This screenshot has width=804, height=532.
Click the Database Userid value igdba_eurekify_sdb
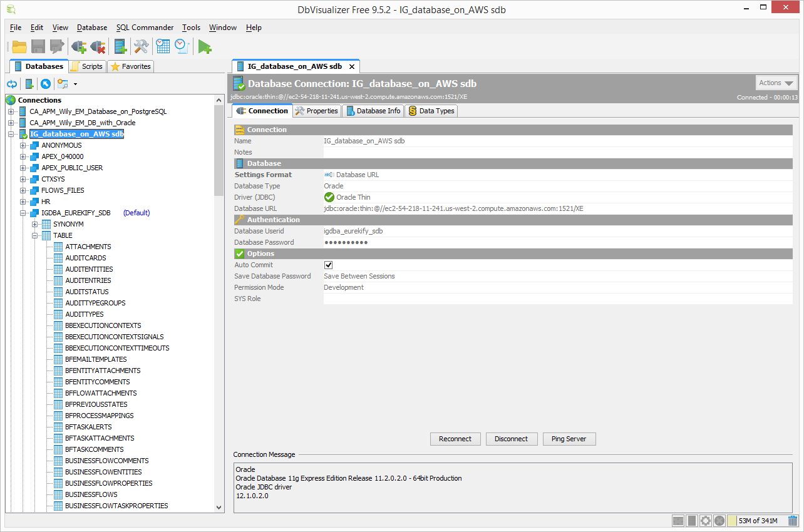click(x=353, y=231)
